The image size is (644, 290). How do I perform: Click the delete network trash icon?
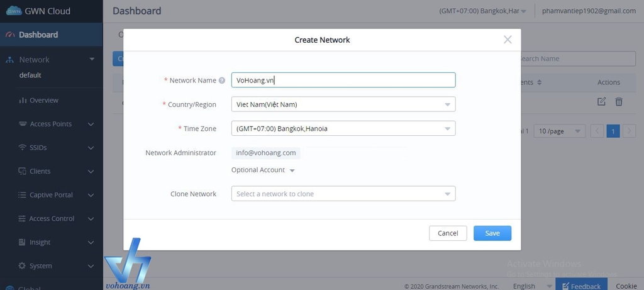click(x=619, y=101)
